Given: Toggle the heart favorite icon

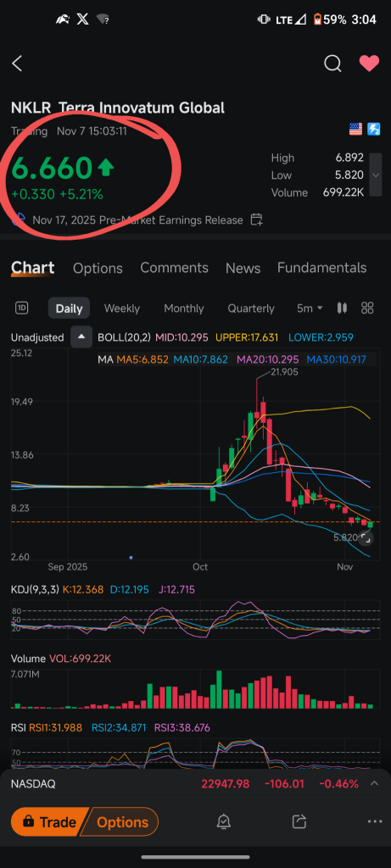Looking at the screenshot, I should pos(370,64).
